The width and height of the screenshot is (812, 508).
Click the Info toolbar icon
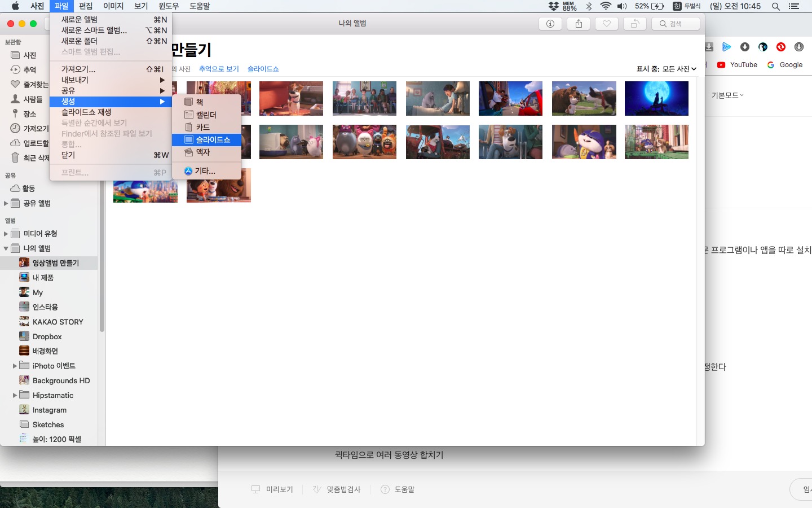click(550, 24)
